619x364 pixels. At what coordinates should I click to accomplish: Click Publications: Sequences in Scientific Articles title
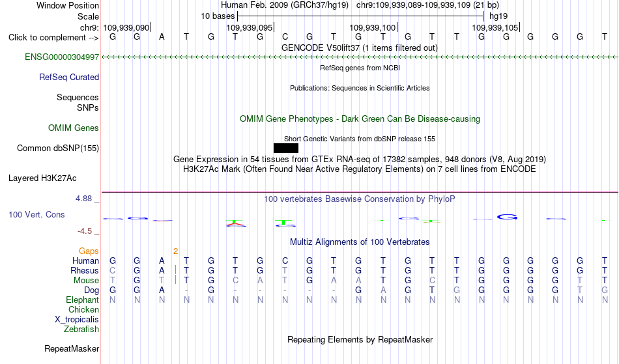[x=360, y=88]
